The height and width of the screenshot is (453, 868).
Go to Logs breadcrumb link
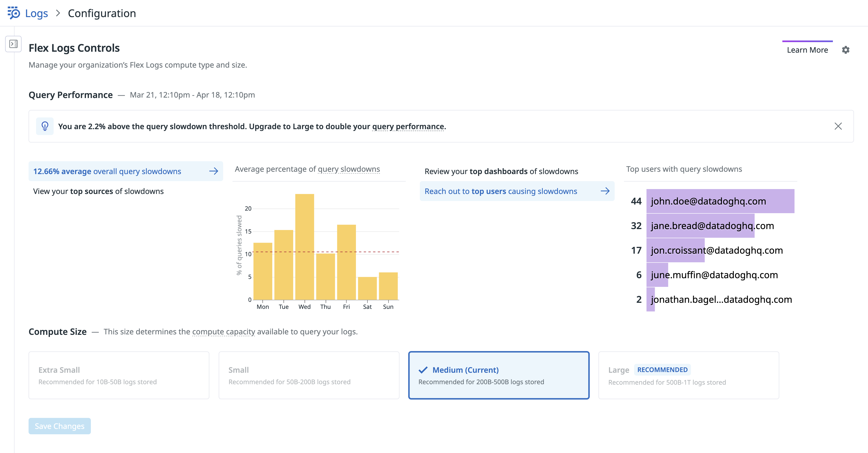36,13
